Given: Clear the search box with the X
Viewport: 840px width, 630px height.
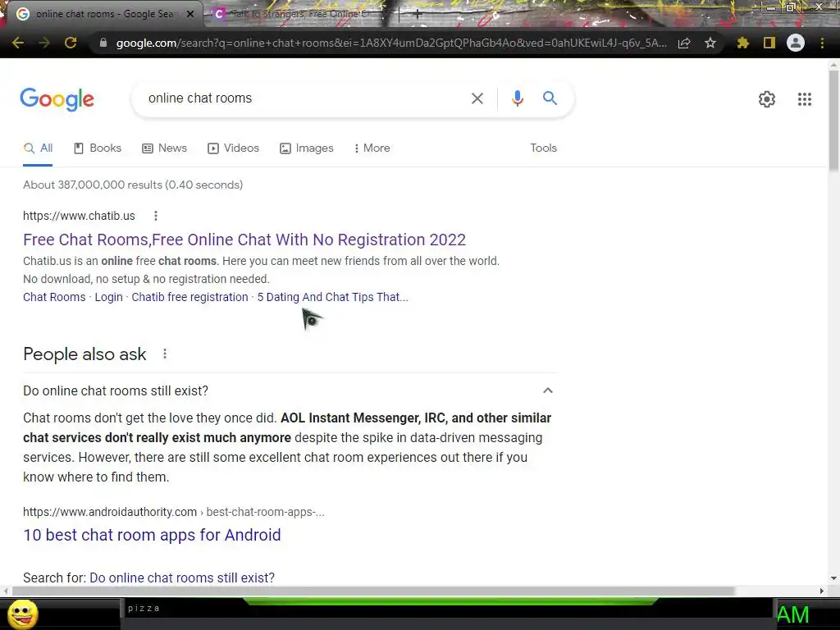Looking at the screenshot, I should tap(477, 98).
